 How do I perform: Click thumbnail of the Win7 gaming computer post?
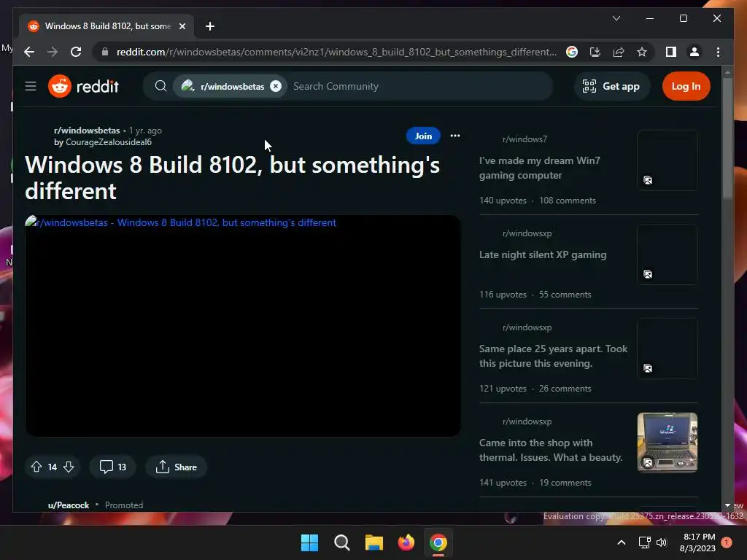[667, 160]
